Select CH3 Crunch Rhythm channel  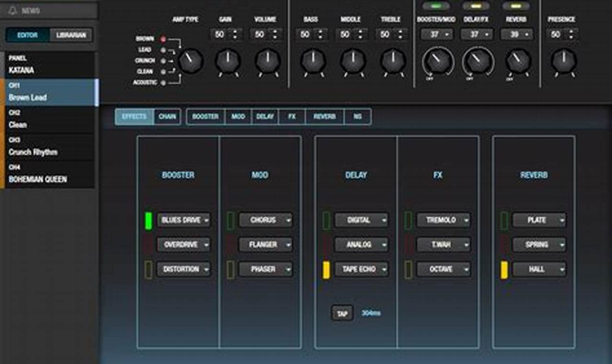48,148
